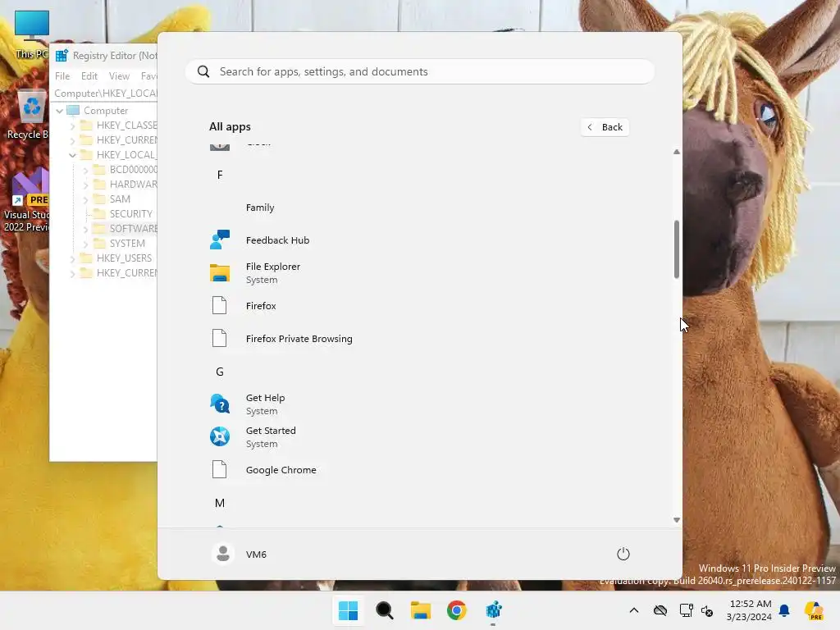
Task: Click the Windows Start button on taskbar
Action: point(348,610)
